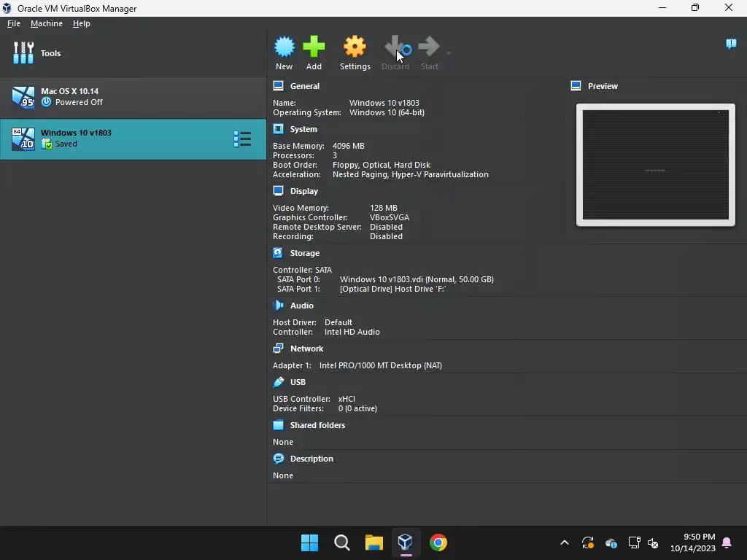Click the Intel HD Audio controller value
This screenshot has height=560, width=747.
pyautogui.click(x=352, y=332)
